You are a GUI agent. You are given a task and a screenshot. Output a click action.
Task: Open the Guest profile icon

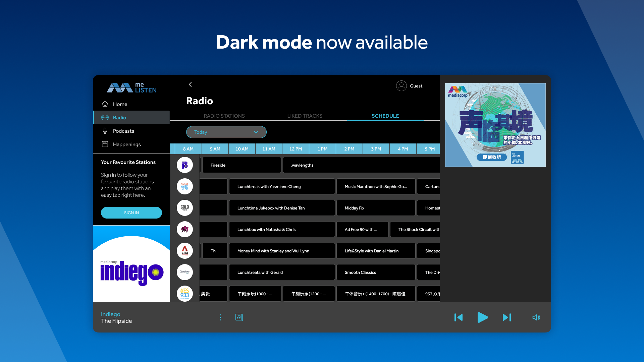[401, 86]
